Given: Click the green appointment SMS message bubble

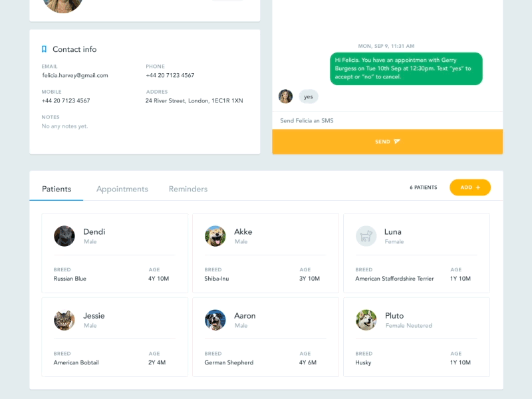Looking at the screenshot, I should pos(406,68).
